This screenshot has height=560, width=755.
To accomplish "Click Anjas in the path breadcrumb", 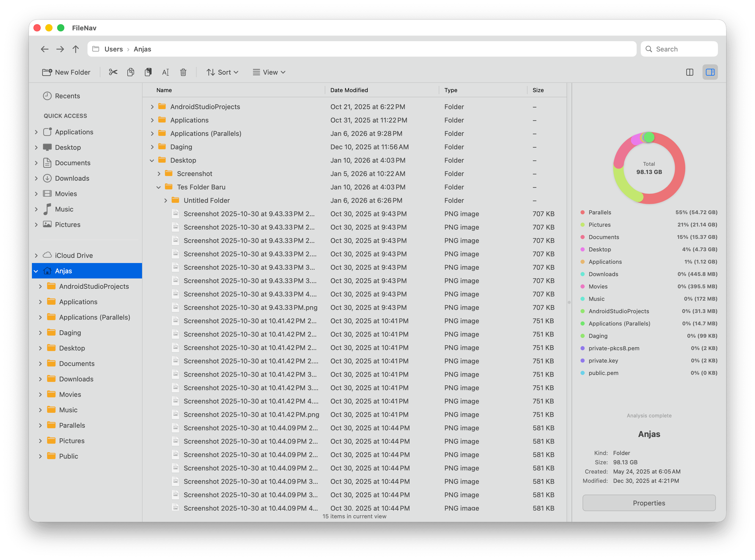I will coord(142,49).
